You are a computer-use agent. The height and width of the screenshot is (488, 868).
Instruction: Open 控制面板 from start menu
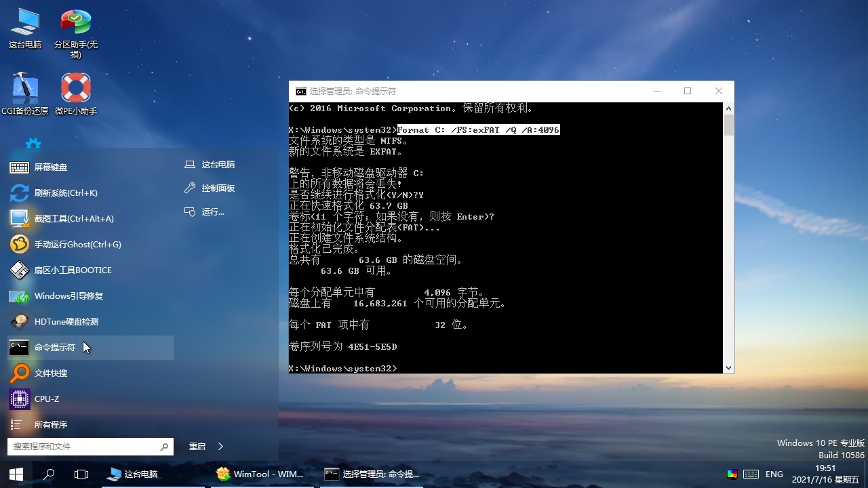[210, 188]
